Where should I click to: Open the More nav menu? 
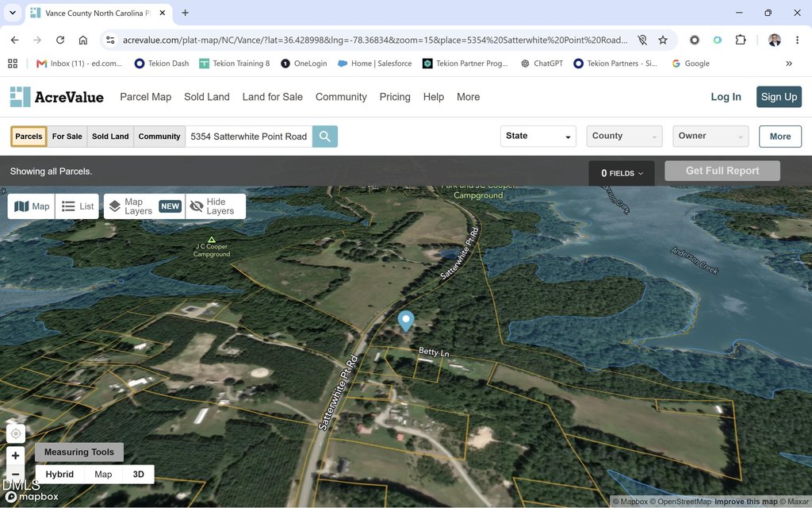(x=468, y=97)
